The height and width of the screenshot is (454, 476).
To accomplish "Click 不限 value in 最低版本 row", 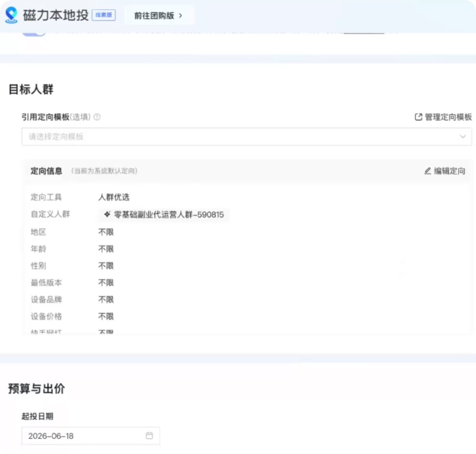I will (106, 283).
